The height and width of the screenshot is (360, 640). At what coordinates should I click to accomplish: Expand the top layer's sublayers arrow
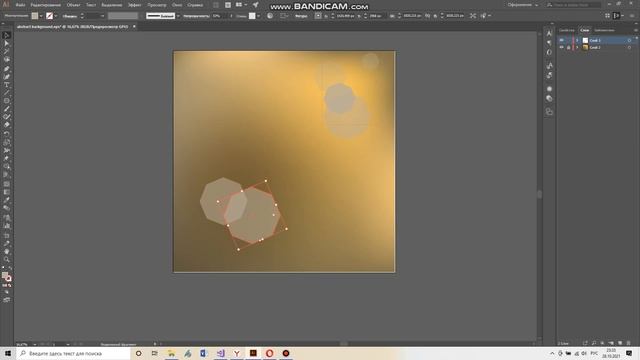(578, 40)
